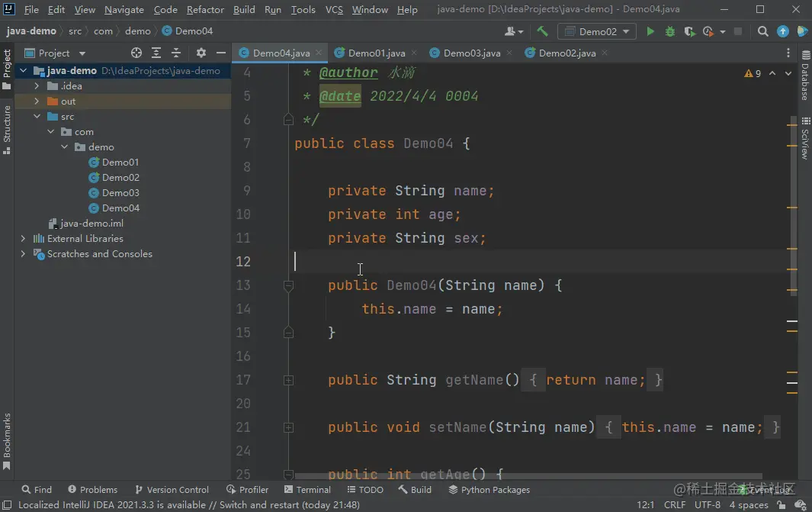Build project with the hammer icon
Viewport: 812px width, 512px height.
tap(542, 31)
